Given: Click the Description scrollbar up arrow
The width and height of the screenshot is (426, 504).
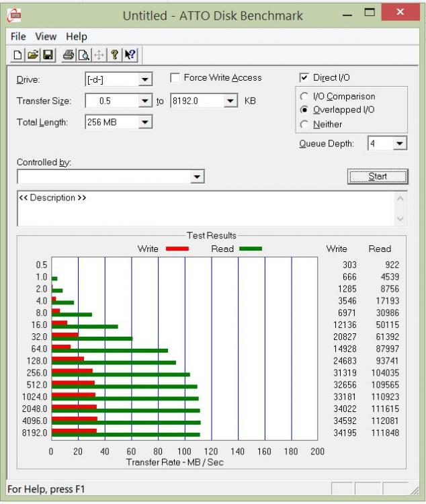Looking at the screenshot, I should [400, 199].
